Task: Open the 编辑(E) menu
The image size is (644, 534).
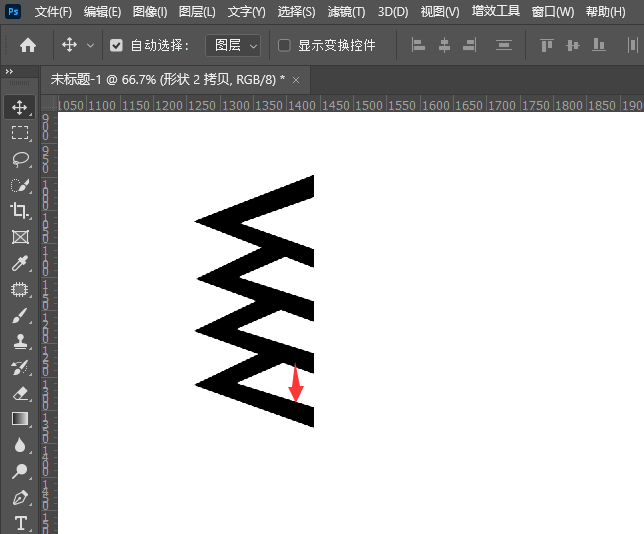Action: [x=102, y=12]
